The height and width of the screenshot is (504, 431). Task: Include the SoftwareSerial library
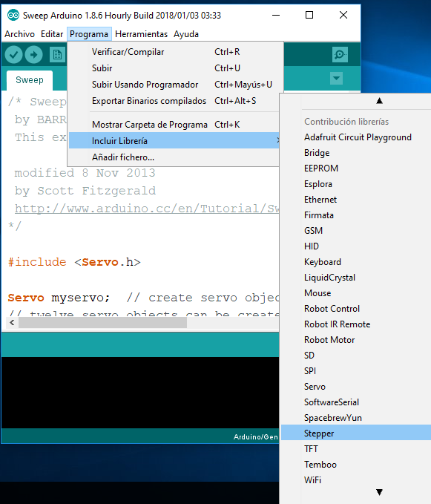click(356, 402)
